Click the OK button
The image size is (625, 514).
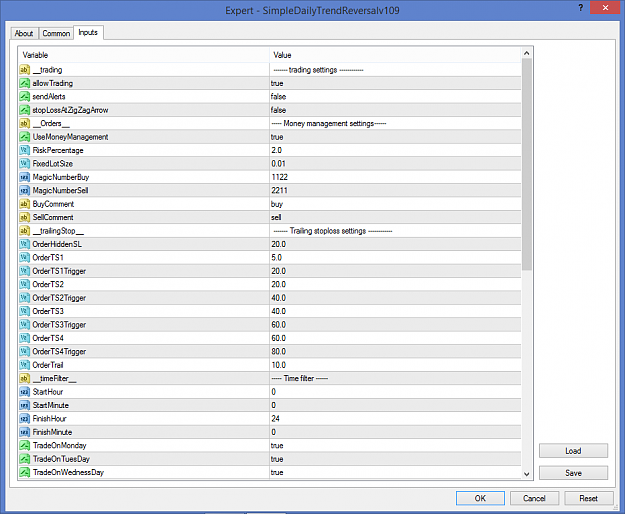click(480, 498)
